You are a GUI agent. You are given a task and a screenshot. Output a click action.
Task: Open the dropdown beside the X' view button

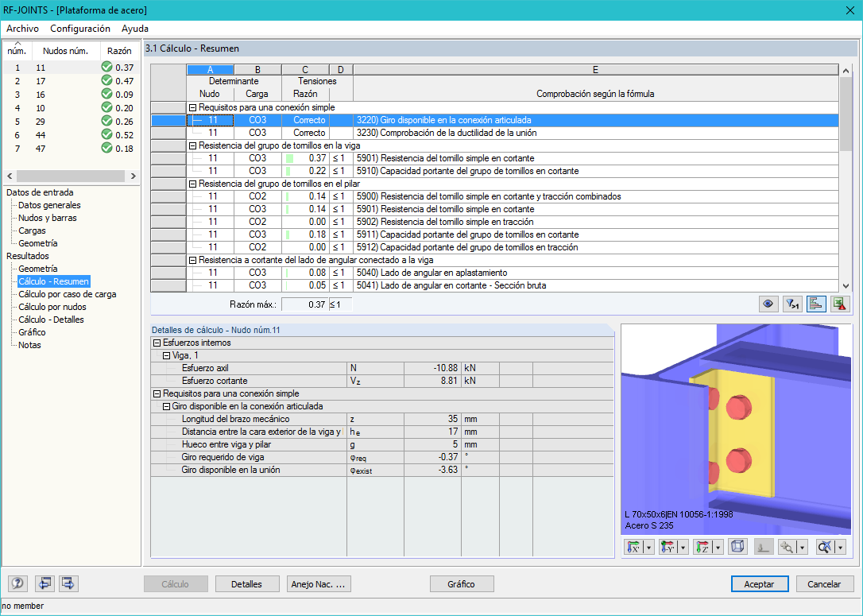click(649, 547)
